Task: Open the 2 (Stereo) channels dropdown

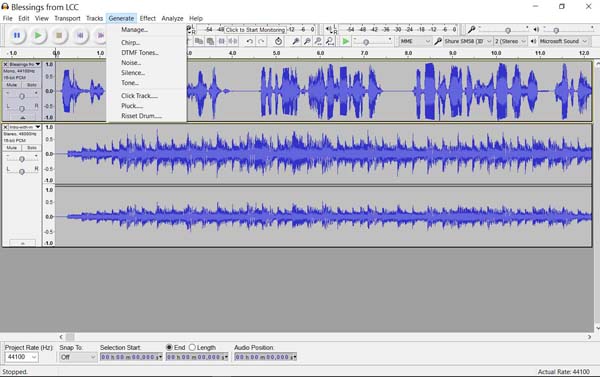Action: coord(510,41)
